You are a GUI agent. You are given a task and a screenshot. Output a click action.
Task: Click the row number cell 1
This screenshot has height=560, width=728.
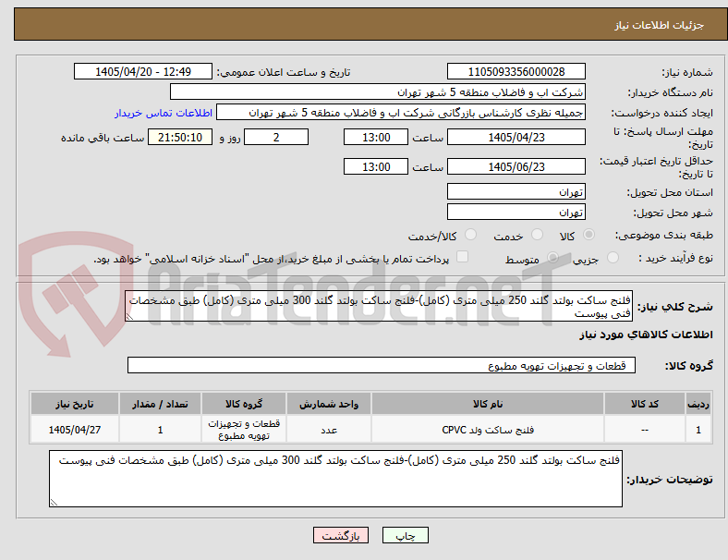(698, 430)
